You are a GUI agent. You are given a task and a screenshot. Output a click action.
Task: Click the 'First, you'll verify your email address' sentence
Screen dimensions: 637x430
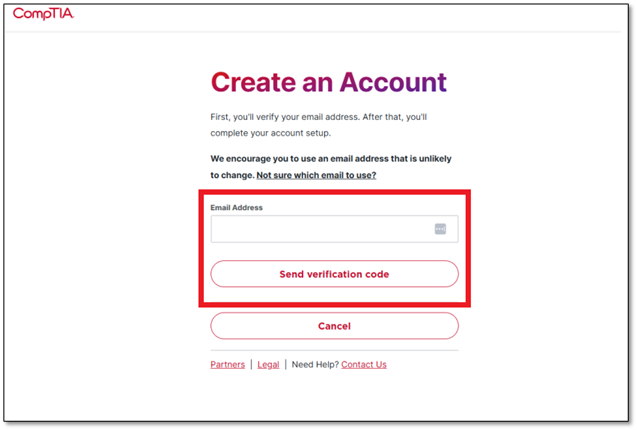pyautogui.click(x=286, y=117)
